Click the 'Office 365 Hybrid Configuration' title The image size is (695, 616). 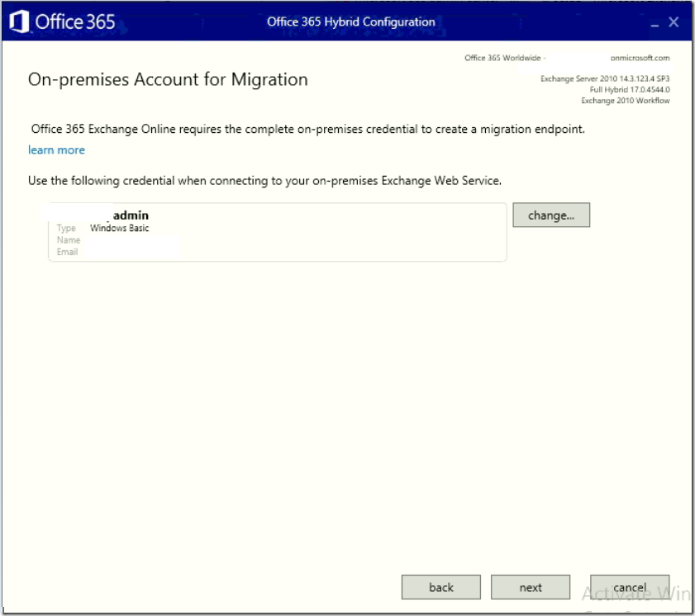tap(351, 21)
